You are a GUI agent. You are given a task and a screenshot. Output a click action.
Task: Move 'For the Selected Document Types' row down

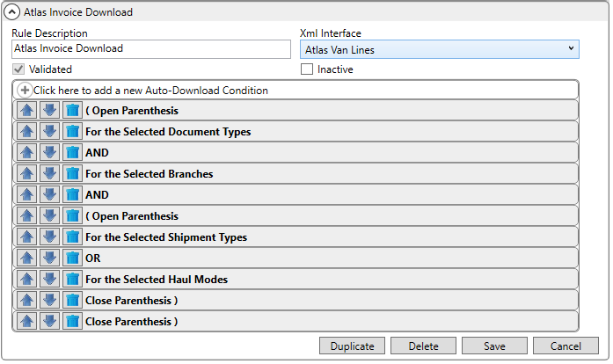tap(49, 131)
